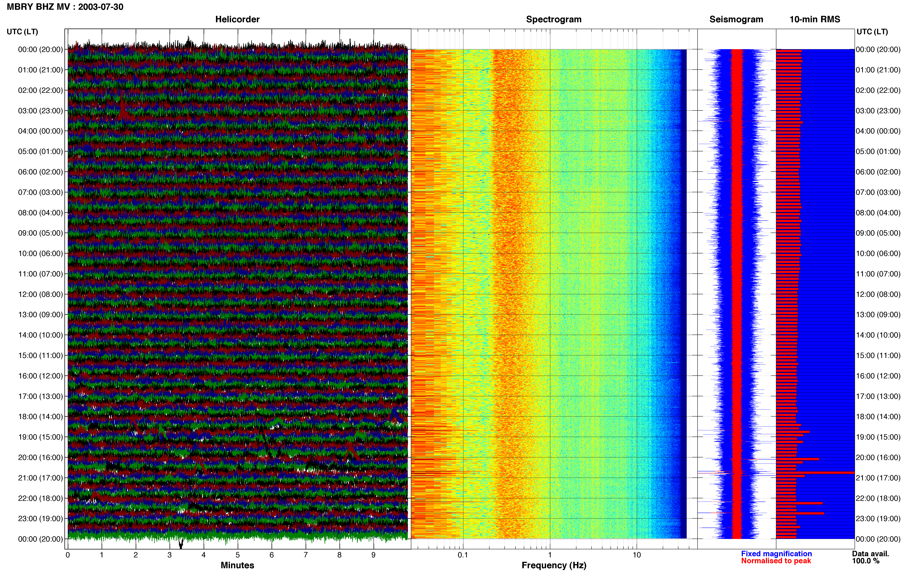Click the '5' minutes tick on helicorder axis

tap(238, 555)
